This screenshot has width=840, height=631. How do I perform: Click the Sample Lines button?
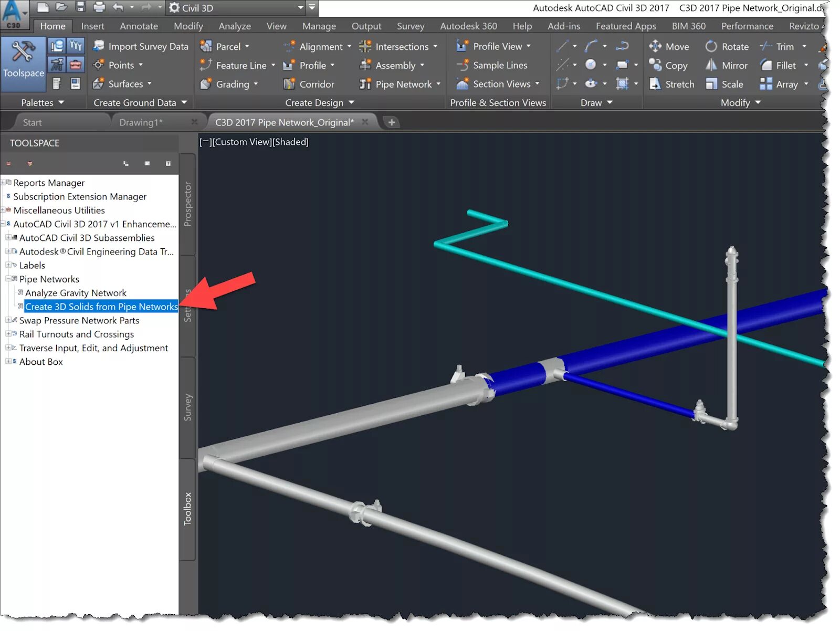tap(492, 65)
